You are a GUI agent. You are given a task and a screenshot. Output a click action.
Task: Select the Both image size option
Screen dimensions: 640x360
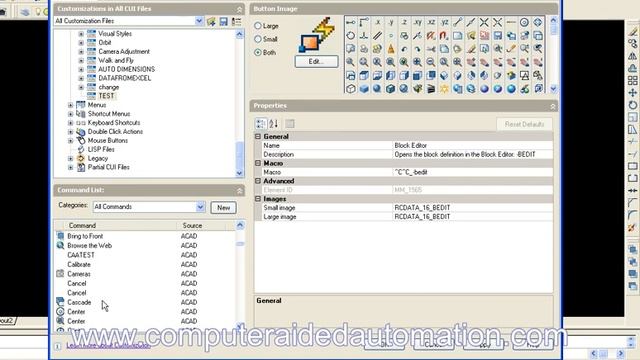pos(258,52)
